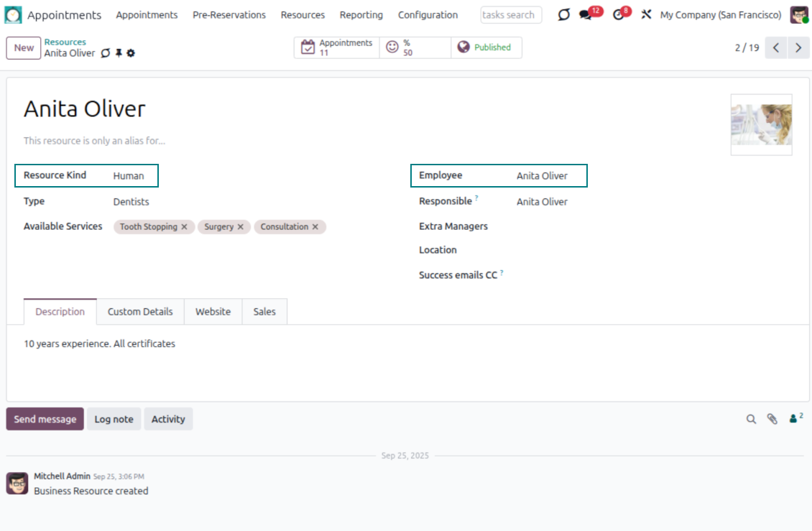Open the company switcher My Company (San Francisco)
Image resolution: width=812 pixels, height=531 pixels.
point(720,15)
